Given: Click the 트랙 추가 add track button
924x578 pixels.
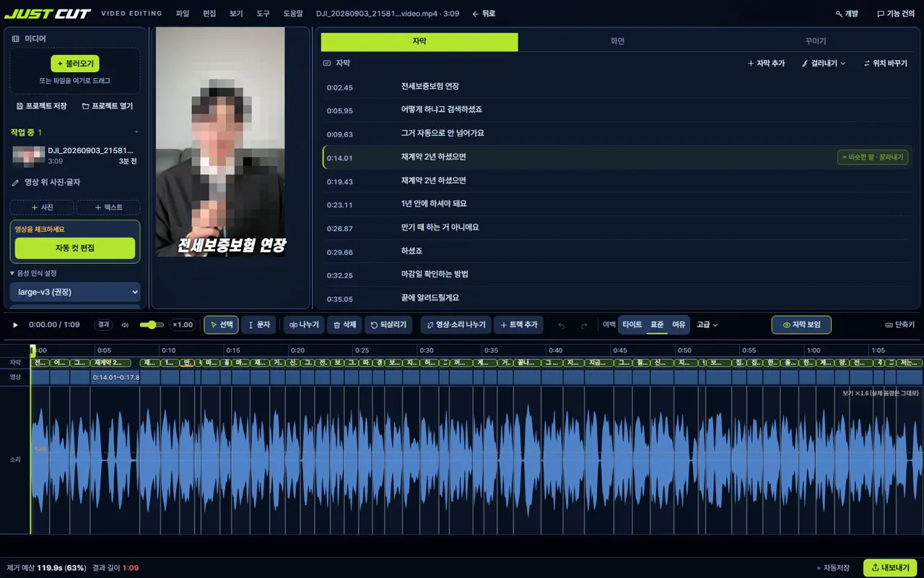Looking at the screenshot, I should (519, 325).
